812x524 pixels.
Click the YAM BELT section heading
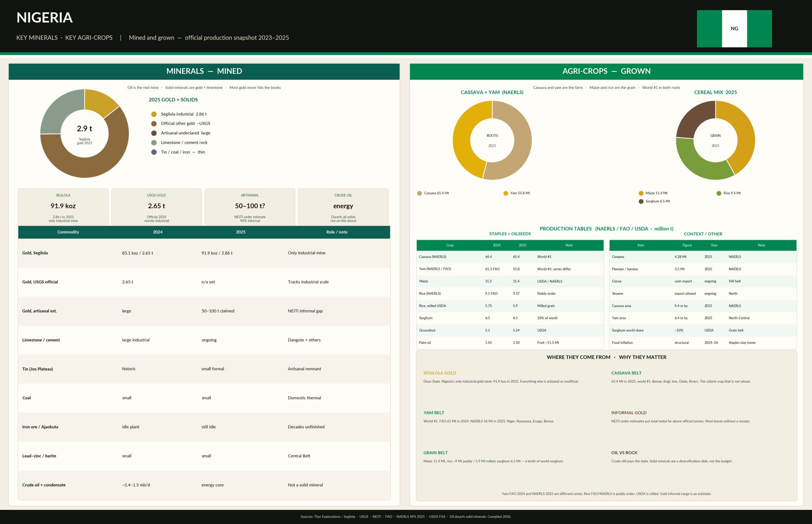click(434, 413)
